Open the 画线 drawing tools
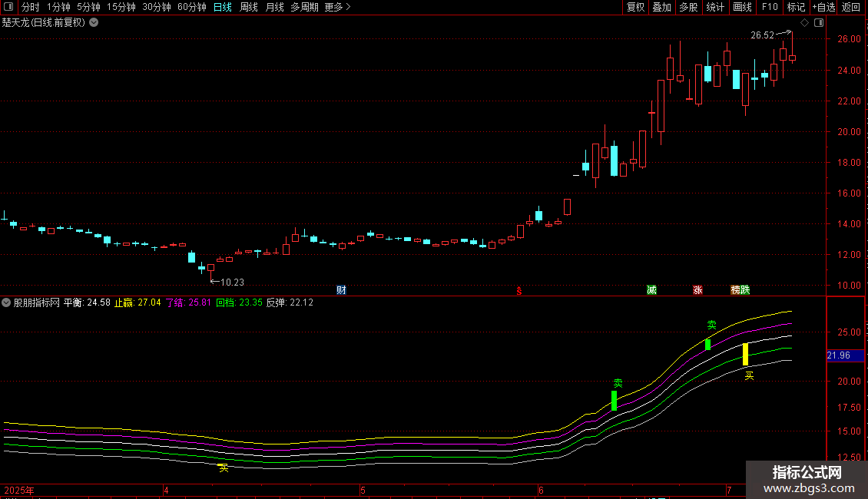 [x=742, y=7]
